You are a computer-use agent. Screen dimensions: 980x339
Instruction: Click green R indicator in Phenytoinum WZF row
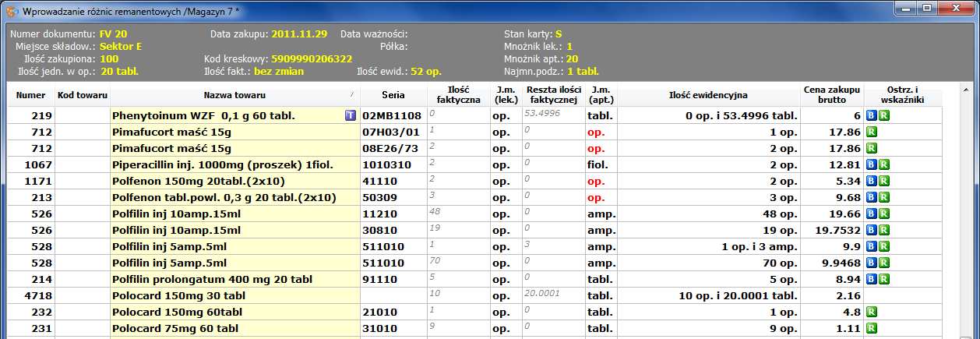tap(884, 115)
